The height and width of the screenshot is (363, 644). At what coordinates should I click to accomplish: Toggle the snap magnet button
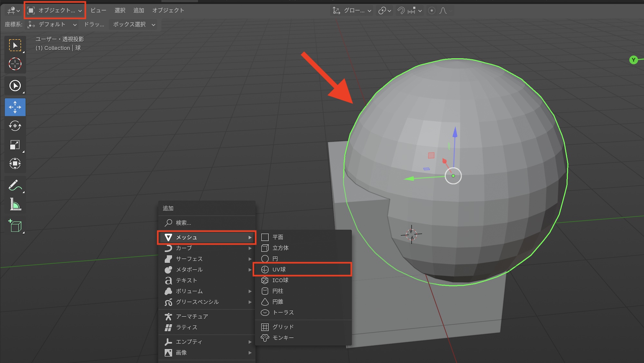point(401,11)
